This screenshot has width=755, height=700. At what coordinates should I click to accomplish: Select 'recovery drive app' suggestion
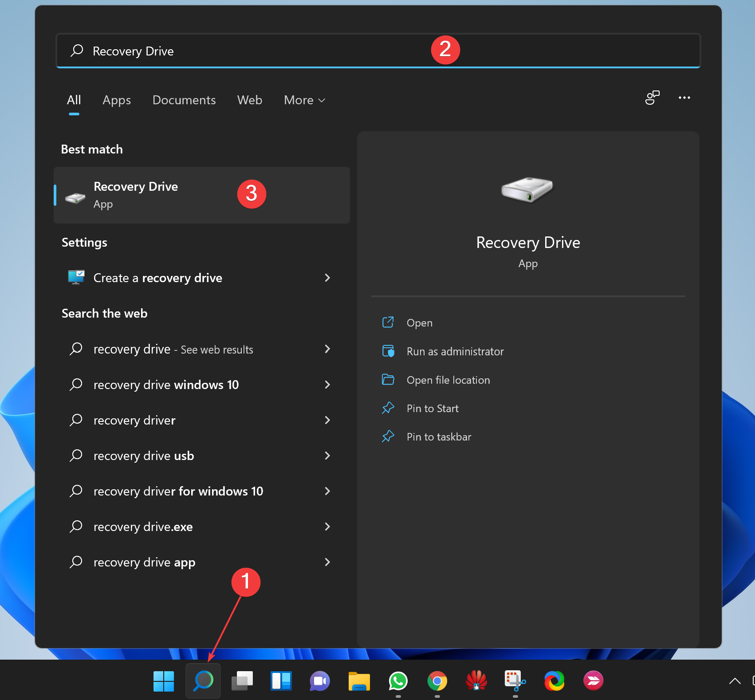tap(202, 562)
